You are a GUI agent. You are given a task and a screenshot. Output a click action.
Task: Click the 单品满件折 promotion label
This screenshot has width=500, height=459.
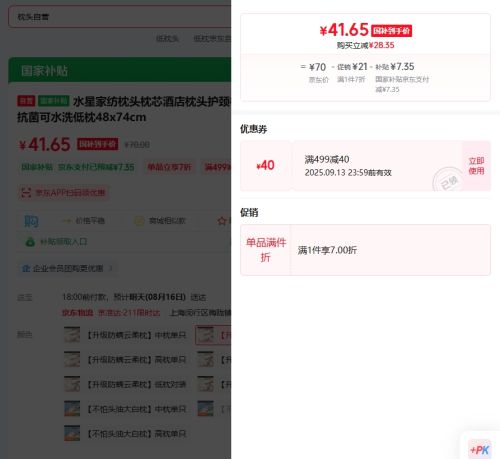pyautogui.click(x=266, y=250)
